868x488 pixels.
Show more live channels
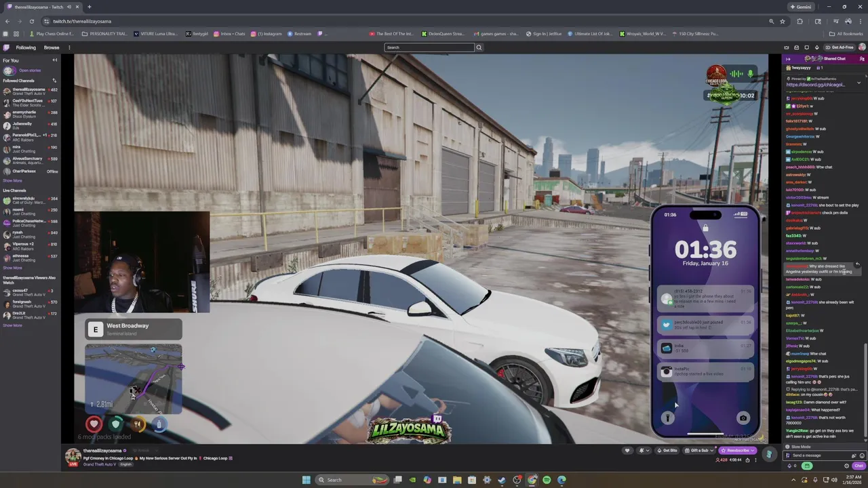[x=12, y=268]
